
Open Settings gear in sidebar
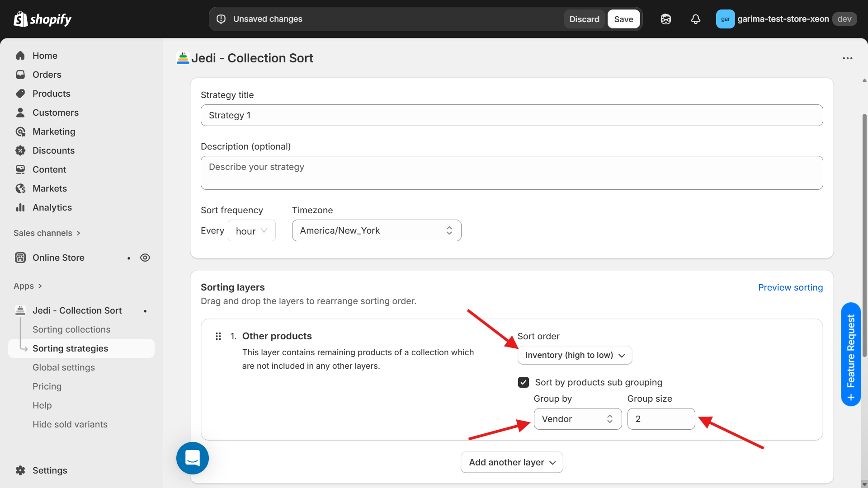[x=20, y=470]
